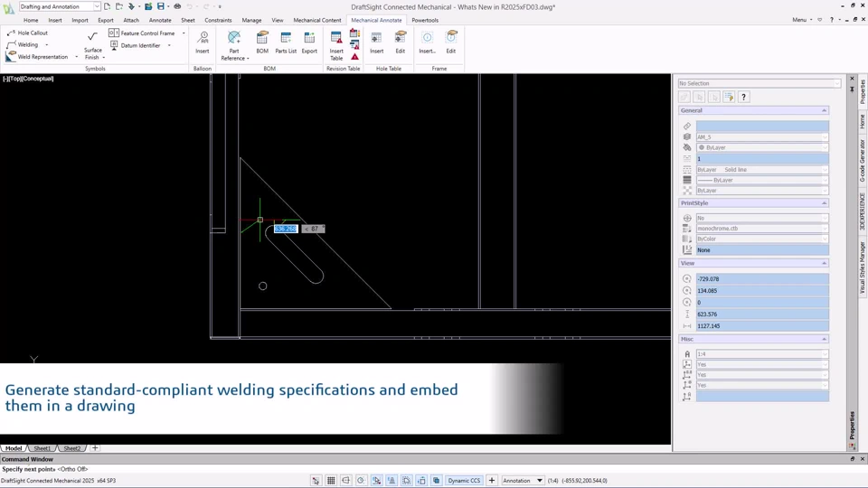Click Insert in the Frame group
This screenshot has width=868, height=488.
[427, 42]
